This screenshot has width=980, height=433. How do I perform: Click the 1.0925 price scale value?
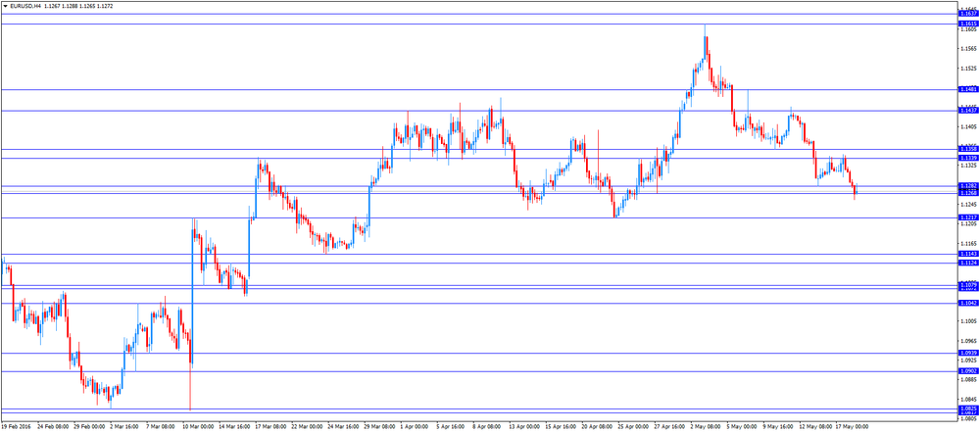[x=969, y=361]
